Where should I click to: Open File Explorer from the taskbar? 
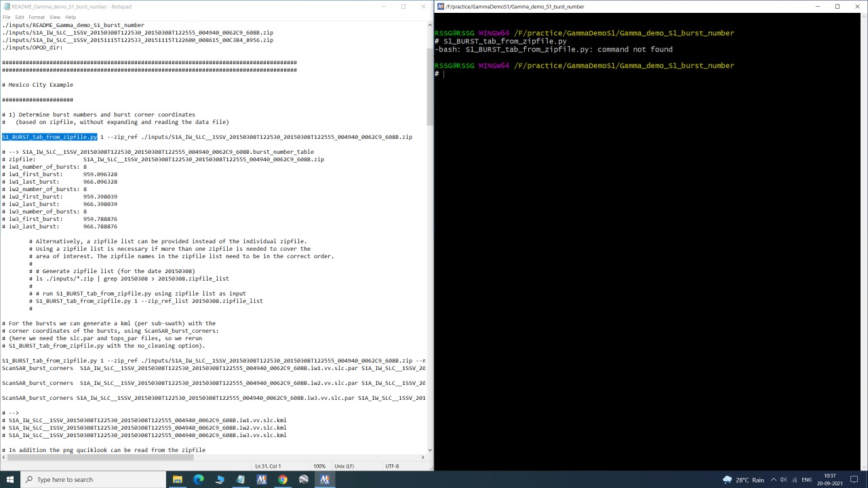[x=178, y=479]
